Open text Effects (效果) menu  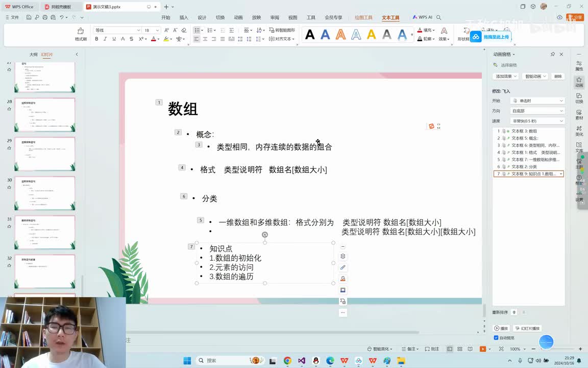[x=444, y=34]
